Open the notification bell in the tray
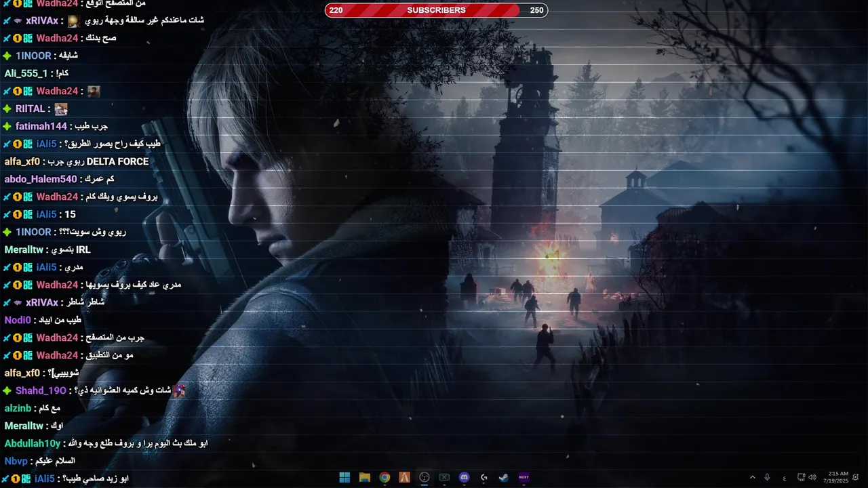 tap(856, 478)
